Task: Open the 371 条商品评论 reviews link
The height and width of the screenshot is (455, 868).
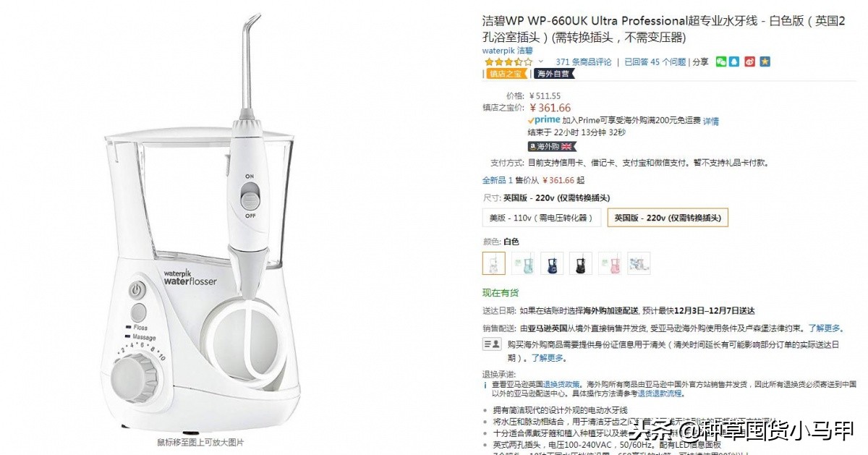Action: point(583,62)
